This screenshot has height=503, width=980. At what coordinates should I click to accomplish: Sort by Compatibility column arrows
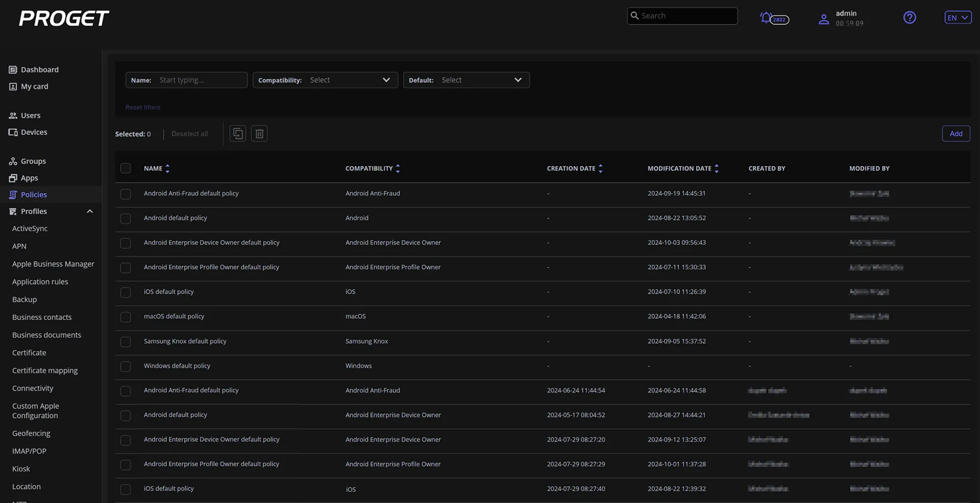(398, 169)
